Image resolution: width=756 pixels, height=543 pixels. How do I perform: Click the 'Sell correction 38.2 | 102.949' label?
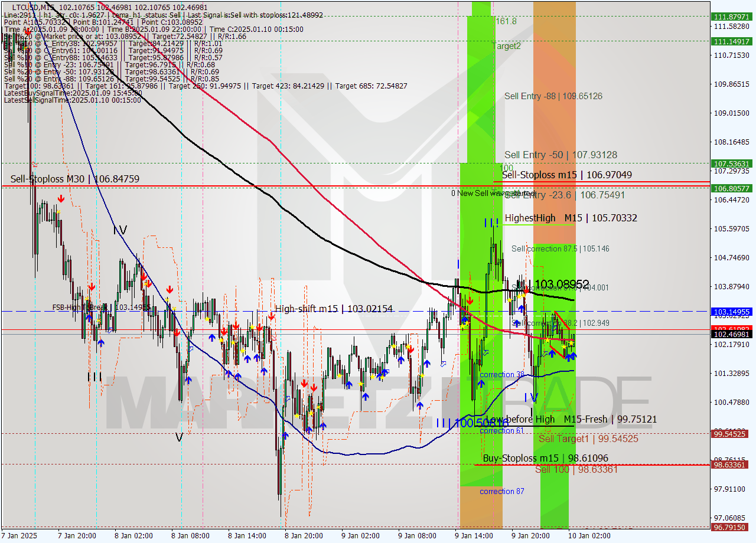561,323
